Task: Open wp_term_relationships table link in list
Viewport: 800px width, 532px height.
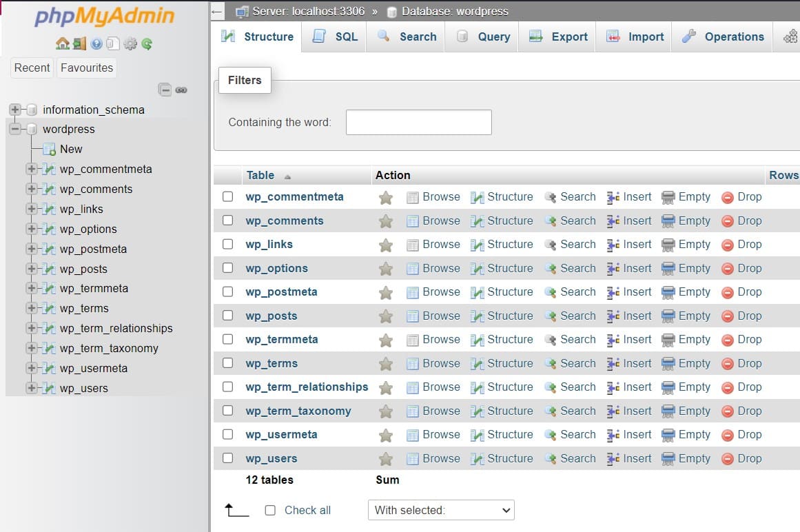Action: click(307, 387)
